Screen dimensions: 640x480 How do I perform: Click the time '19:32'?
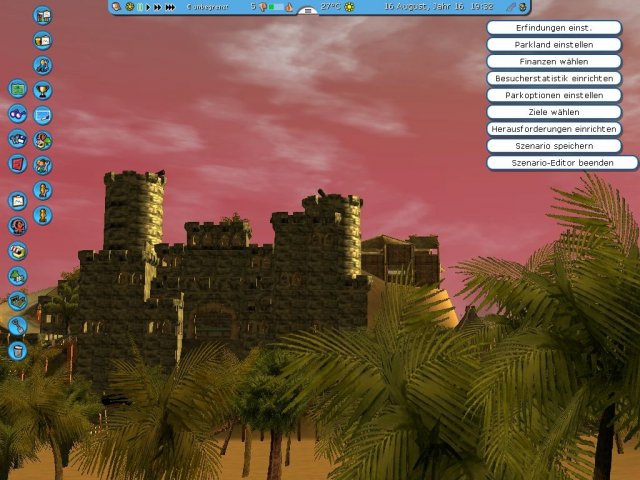pos(482,7)
